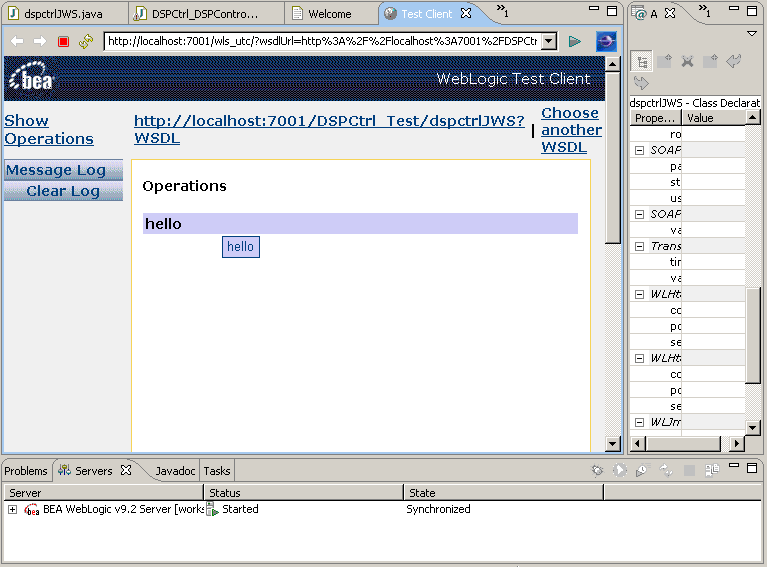Open the Tasks tab
Screen dimensions: 767x567
[x=217, y=471]
